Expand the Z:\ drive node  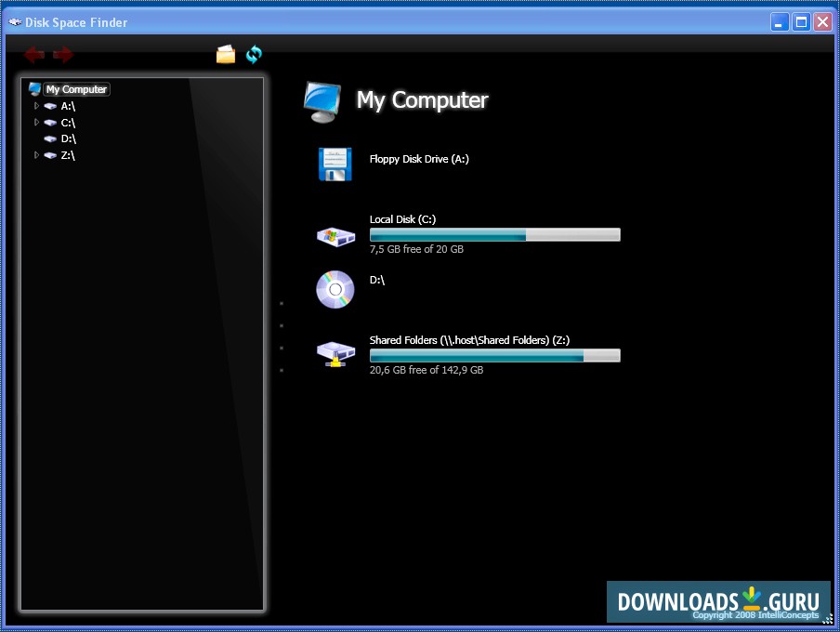pos(36,155)
